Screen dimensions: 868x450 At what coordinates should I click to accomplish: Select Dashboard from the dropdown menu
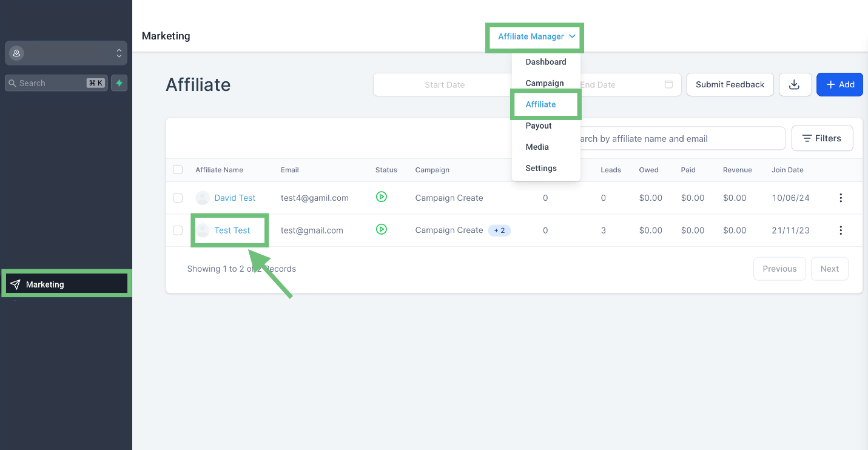point(546,62)
